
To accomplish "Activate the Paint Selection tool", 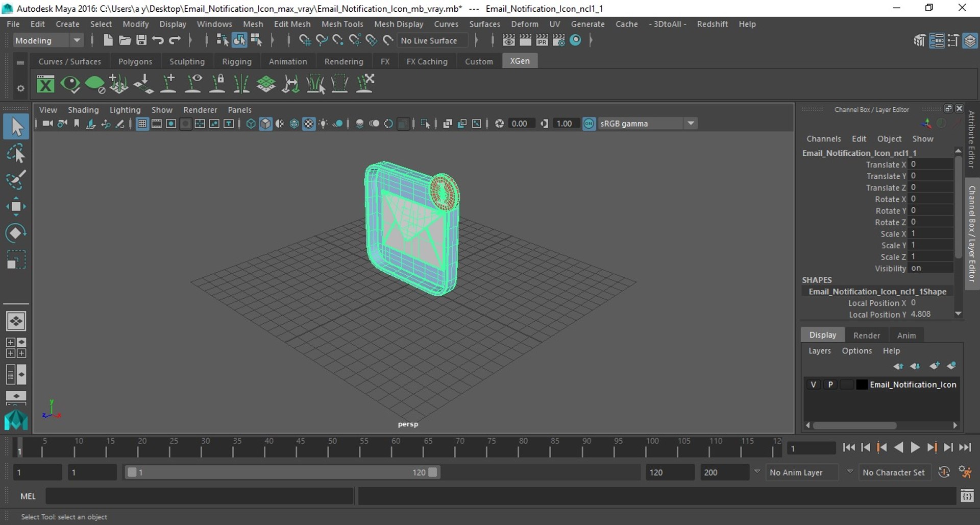I will point(16,180).
